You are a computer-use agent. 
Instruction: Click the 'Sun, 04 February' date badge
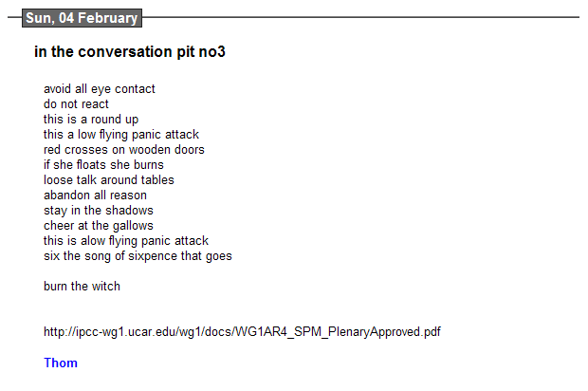click(x=82, y=18)
